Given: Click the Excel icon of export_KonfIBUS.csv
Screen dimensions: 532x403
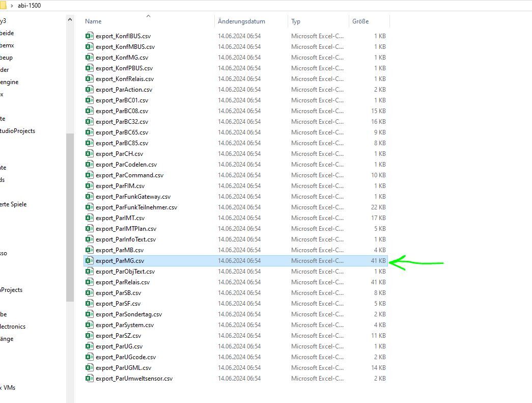Looking at the screenshot, I should pyautogui.click(x=89, y=36).
